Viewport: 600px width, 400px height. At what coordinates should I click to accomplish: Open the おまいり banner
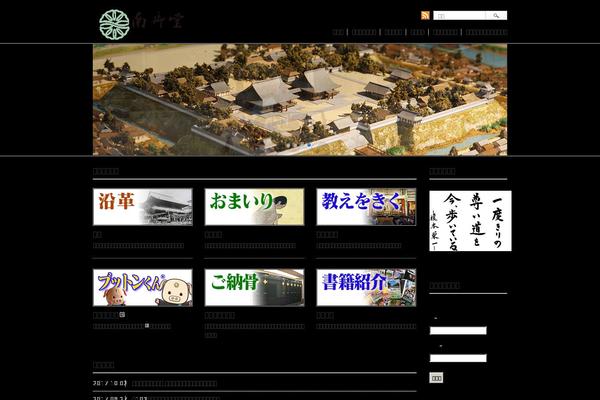[254, 207]
